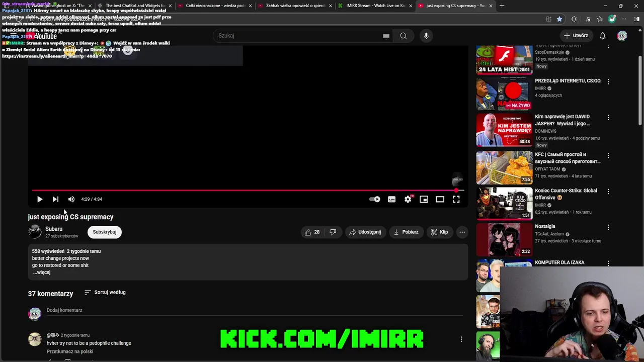Switch to theater mode view
The image size is (644, 362).
(440, 199)
